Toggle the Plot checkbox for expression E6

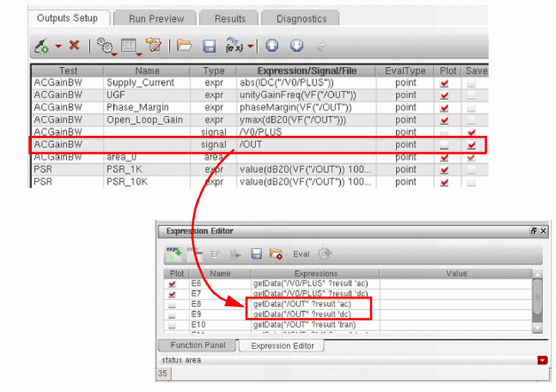[172, 284]
